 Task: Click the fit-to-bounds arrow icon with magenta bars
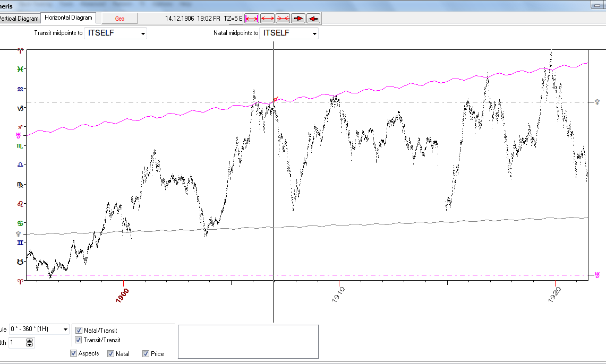pos(252,19)
